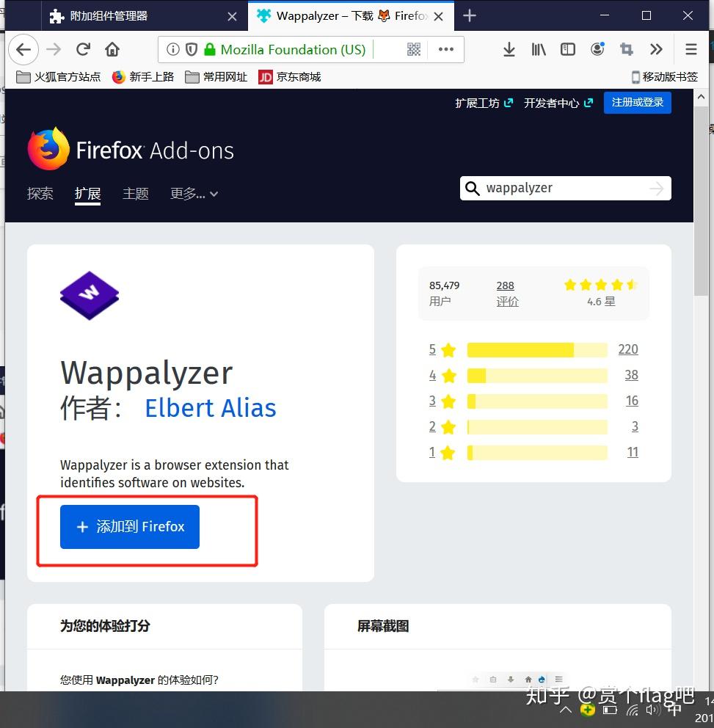The image size is (714, 728).
Task: Filter reviews by 3 stars
Action: [x=442, y=401]
